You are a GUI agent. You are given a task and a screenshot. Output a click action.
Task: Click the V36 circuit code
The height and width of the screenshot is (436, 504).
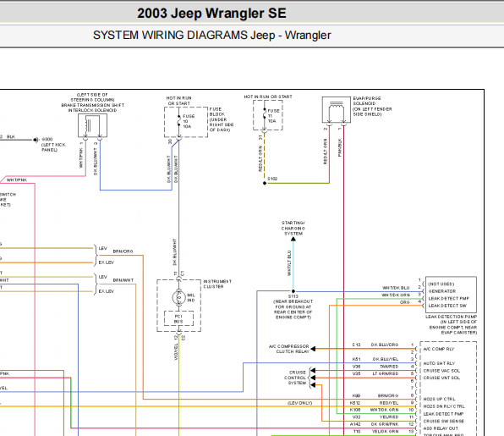point(356,367)
